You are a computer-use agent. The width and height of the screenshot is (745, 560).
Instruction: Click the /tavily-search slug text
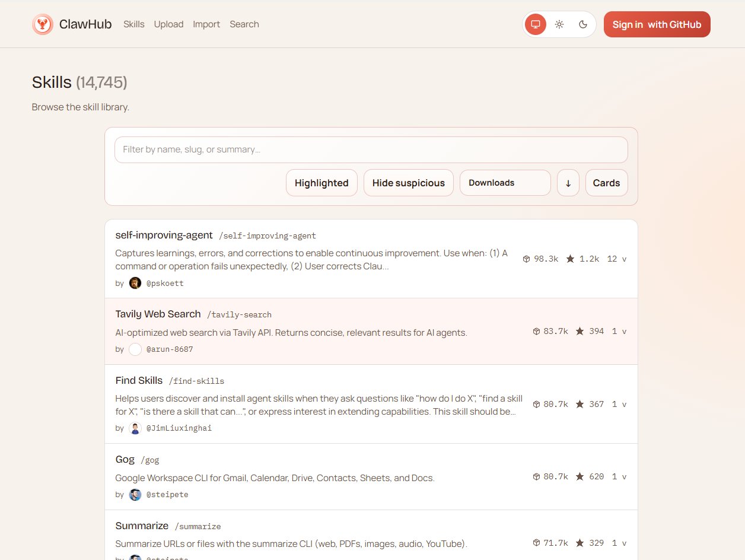coord(240,315)
